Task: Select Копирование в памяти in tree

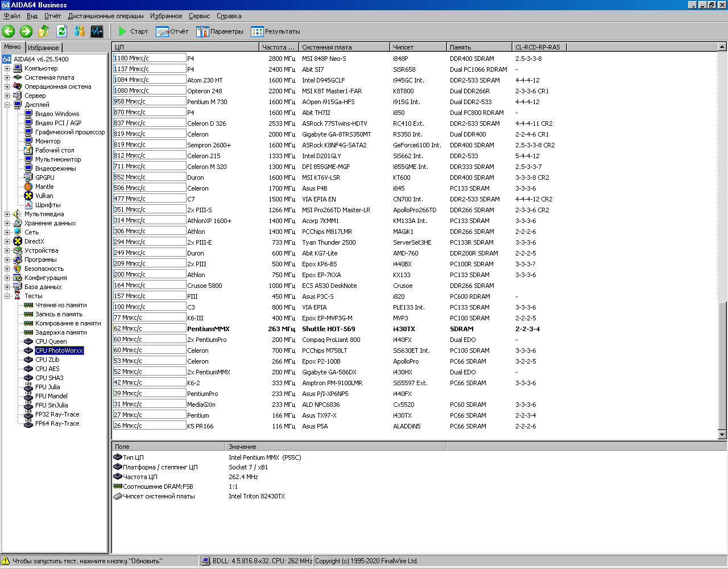Action: tap(68, 323)
